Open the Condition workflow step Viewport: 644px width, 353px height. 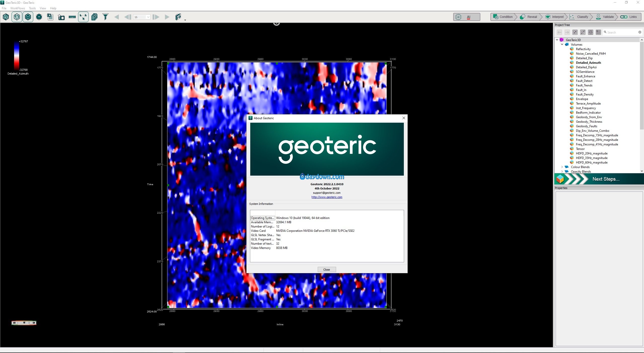(x=503, y=17)
